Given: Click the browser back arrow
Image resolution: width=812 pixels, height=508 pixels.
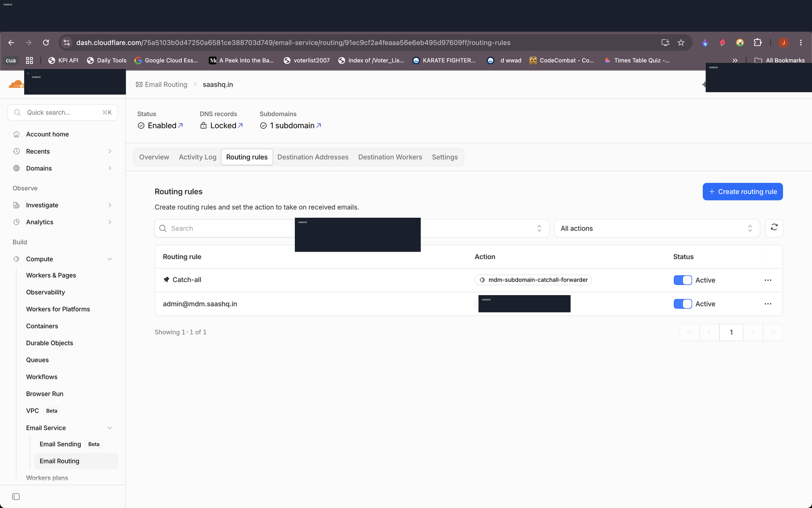Looking at the screenshot, I should click(x=11, y=43).
